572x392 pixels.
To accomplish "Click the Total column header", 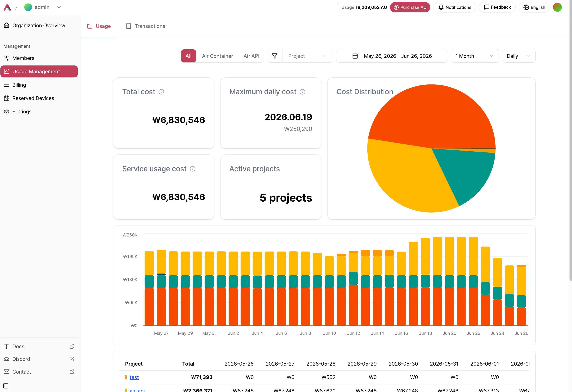I will [188, 364].
